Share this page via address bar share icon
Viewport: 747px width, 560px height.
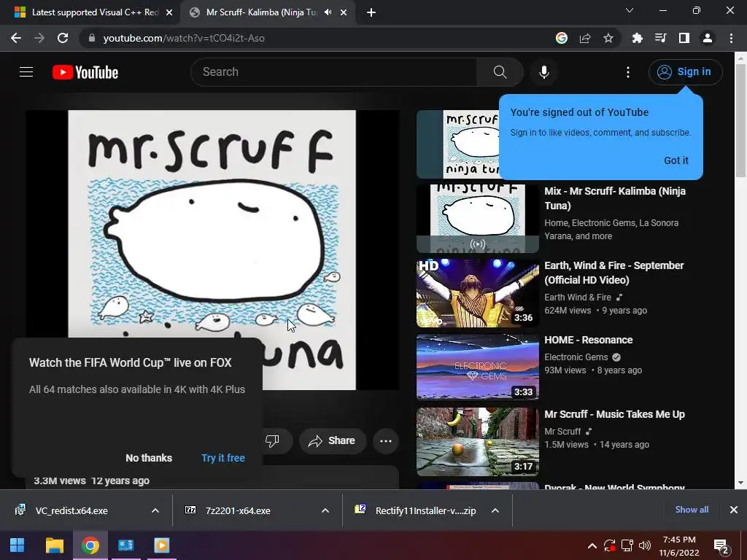(585, 38)
